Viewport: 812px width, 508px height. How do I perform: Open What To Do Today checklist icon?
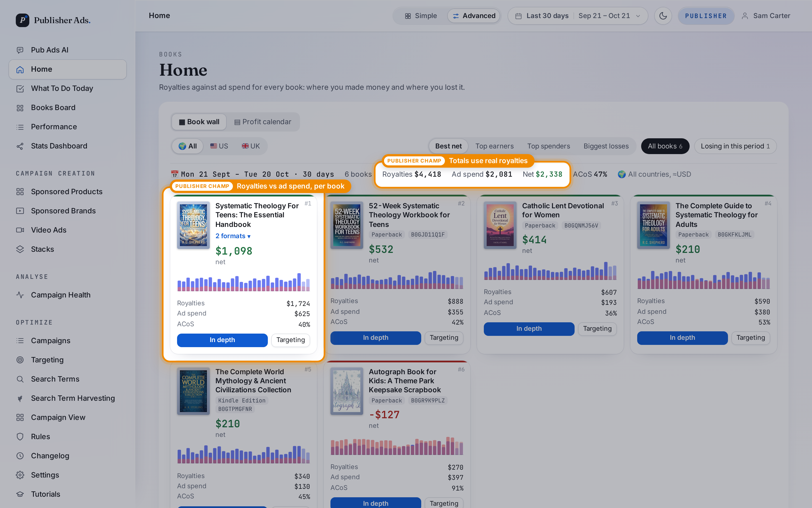coord(20,88)
